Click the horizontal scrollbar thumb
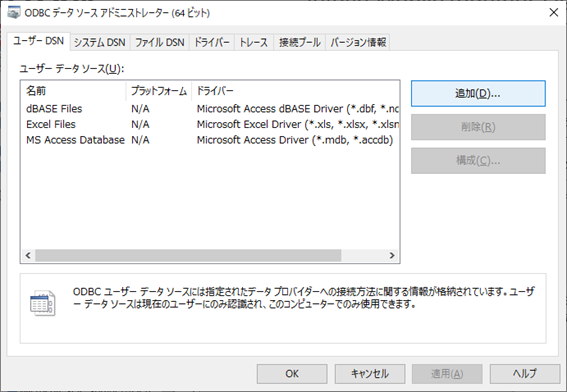 pos(188,255)
